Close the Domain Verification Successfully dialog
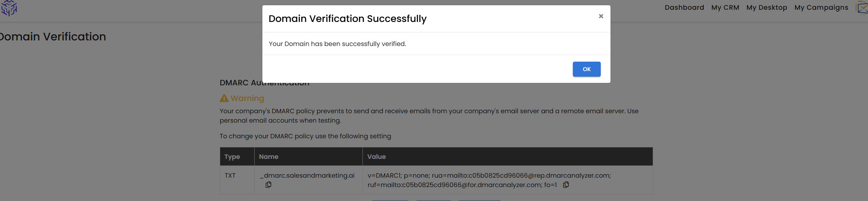 click(601, 16)
